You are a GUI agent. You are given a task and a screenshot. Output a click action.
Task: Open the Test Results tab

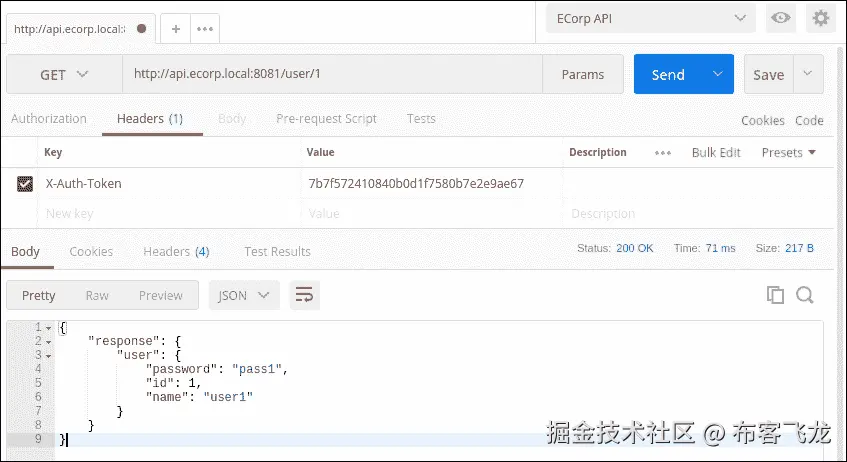277,251
